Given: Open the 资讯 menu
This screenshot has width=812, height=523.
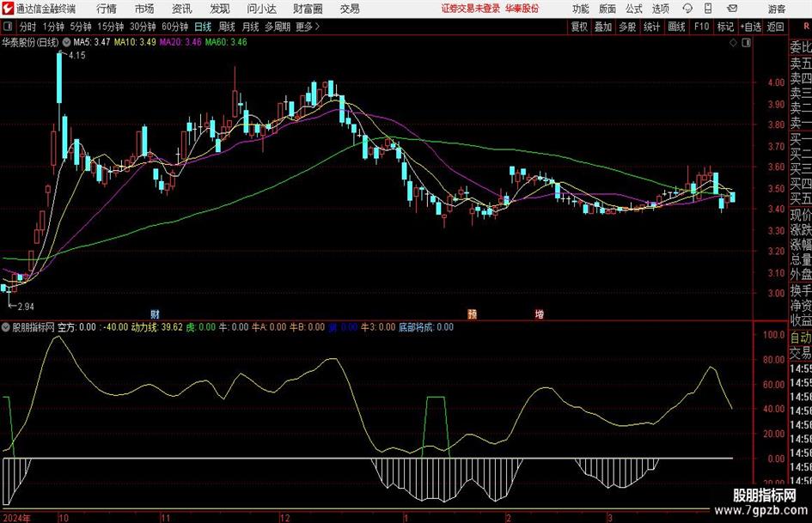Looking at the screenshot, I should pos(182,9).
